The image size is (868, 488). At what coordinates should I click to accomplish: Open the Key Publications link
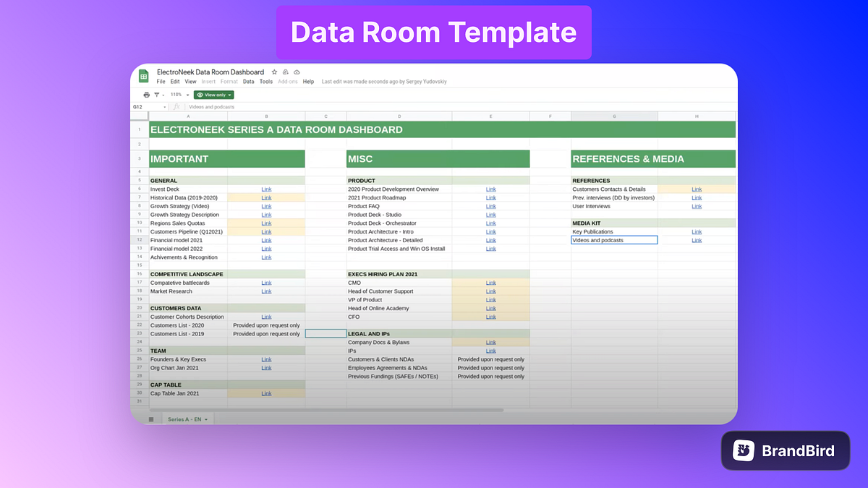[697, 232]
